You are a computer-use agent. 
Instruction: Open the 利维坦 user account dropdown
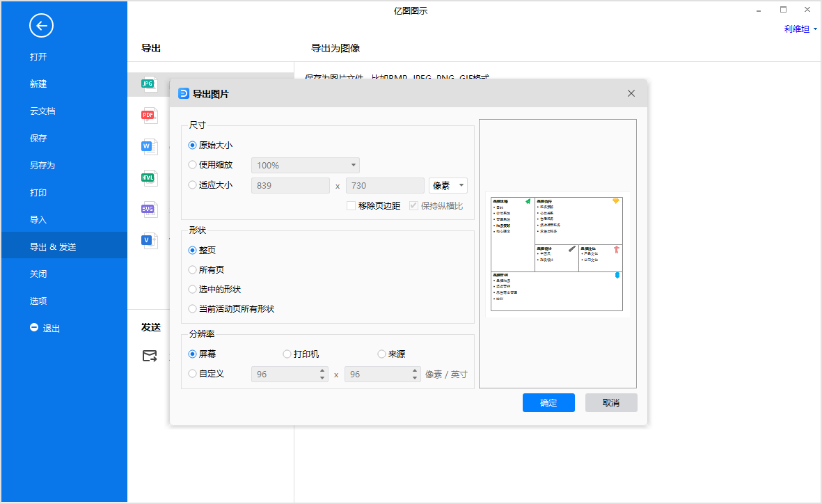tap(800, 29)
